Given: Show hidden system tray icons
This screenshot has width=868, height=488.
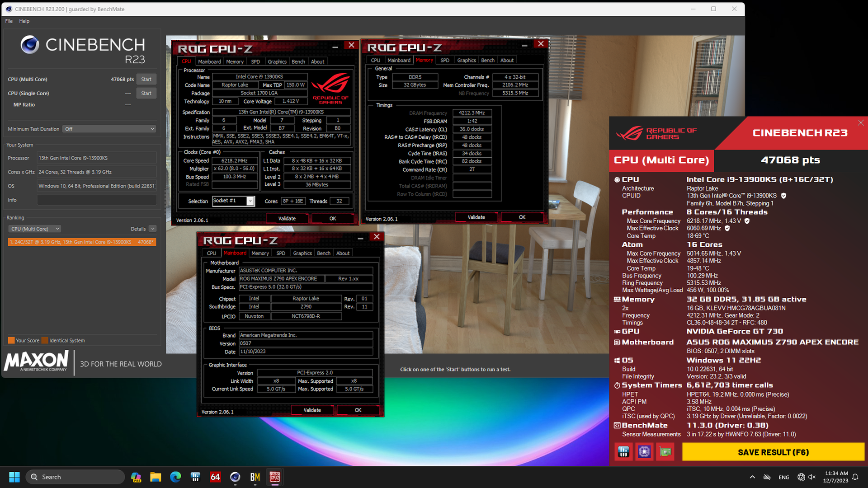Looking at the screenshot, I should [x=752, y=477].
